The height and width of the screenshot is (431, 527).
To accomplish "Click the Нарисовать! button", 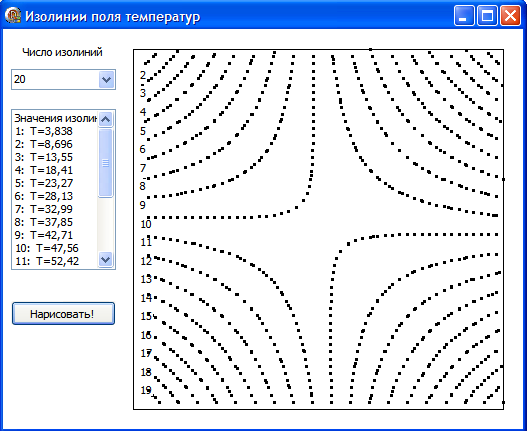I will pyautogui.click(x=63, y=314).
